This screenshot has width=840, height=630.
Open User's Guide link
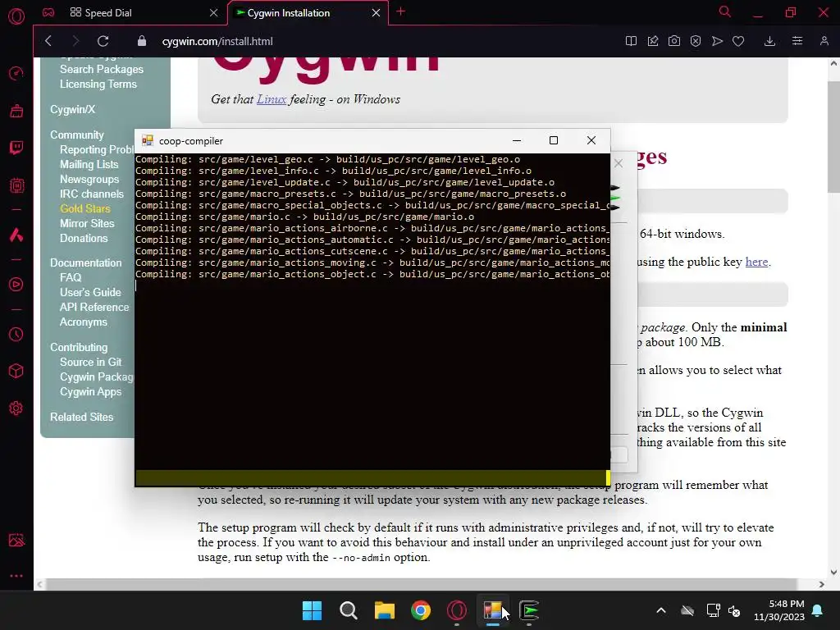coord(90,293)
